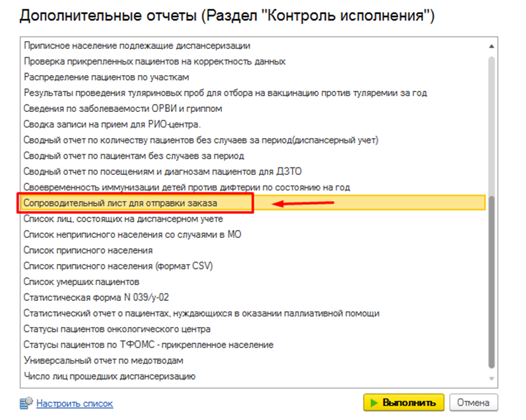This screenshot has height=420, width=526.
Task: Click the scrollbar up arrow
Action: pyautogui.click(x=491, y=46)
